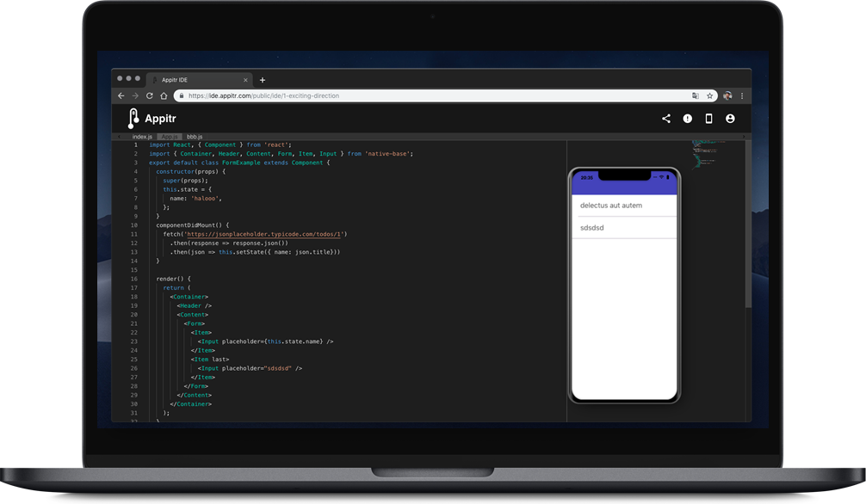Open the alert exclamation icon in Appitr header
The width and height of the screenshot is (866, 504).
687,118
